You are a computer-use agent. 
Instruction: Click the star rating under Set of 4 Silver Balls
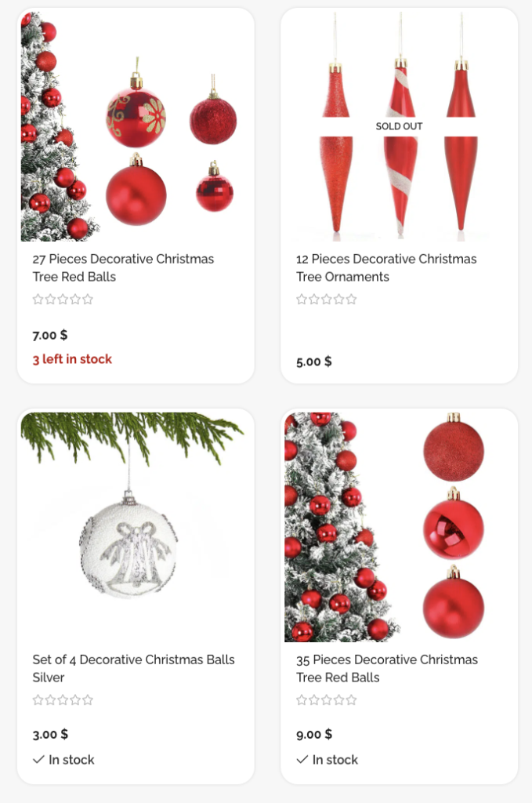point(63,699)
